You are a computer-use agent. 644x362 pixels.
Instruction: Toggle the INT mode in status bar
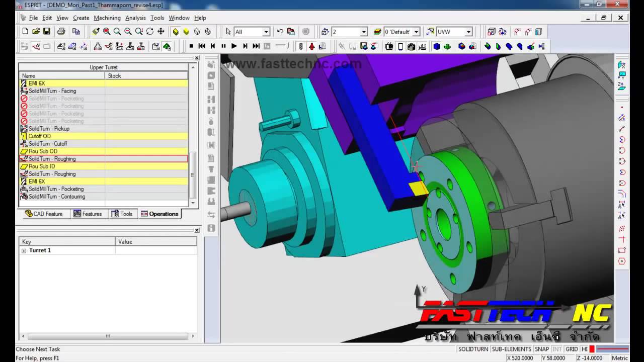557,349
